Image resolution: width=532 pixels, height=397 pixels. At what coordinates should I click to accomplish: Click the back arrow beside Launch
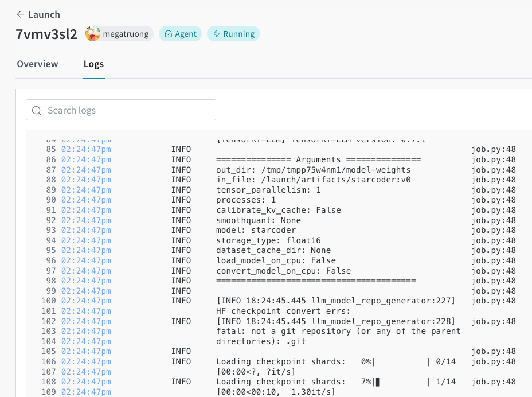point(21,14)
